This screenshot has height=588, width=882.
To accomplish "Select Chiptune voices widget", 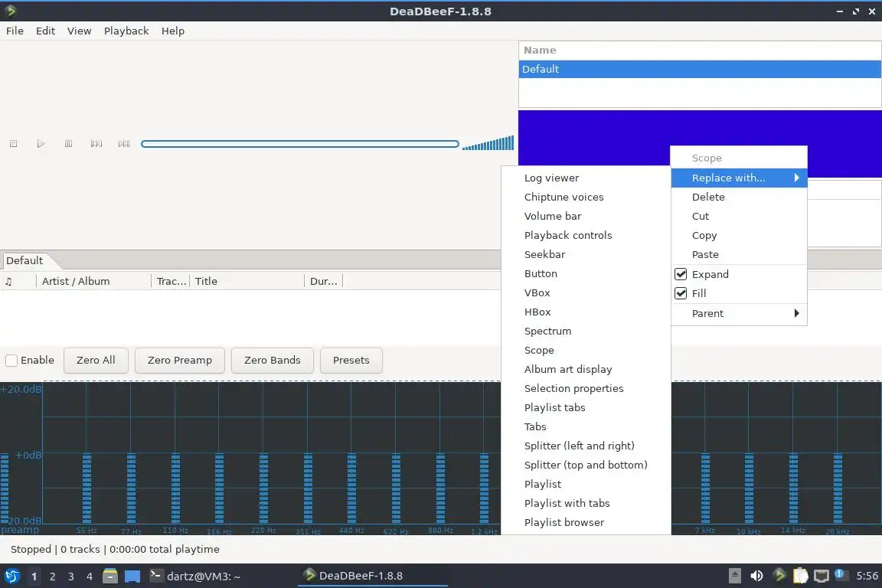I will click(x=586, y=197).
